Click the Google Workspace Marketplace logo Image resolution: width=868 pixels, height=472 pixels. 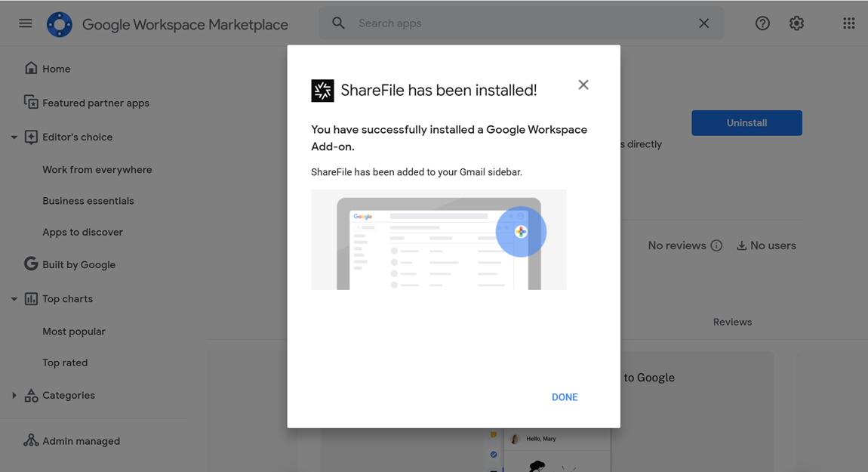[59, 24]
